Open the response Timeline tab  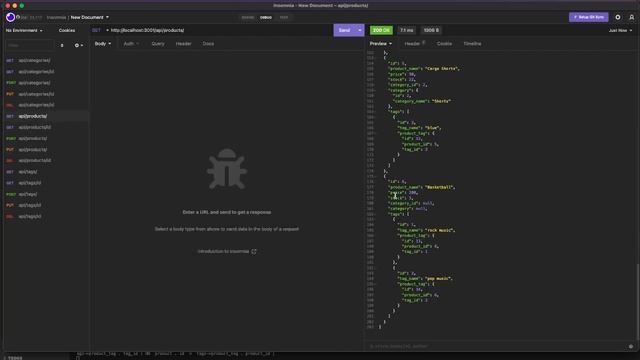[472, 44]
